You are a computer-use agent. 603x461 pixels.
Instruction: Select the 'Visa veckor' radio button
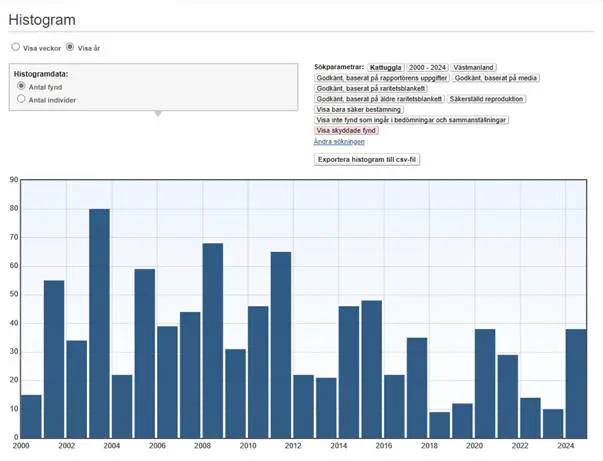[16, 47]
